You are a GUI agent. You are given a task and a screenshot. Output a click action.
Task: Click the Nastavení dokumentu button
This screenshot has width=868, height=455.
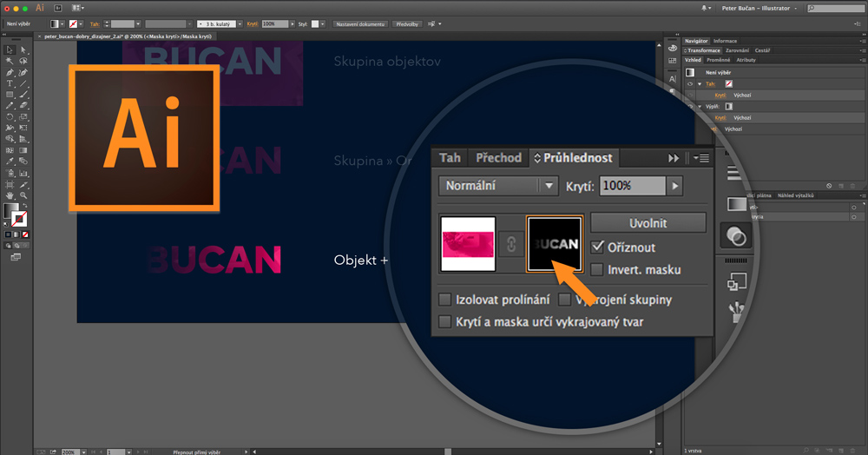(x=360, y=23)
